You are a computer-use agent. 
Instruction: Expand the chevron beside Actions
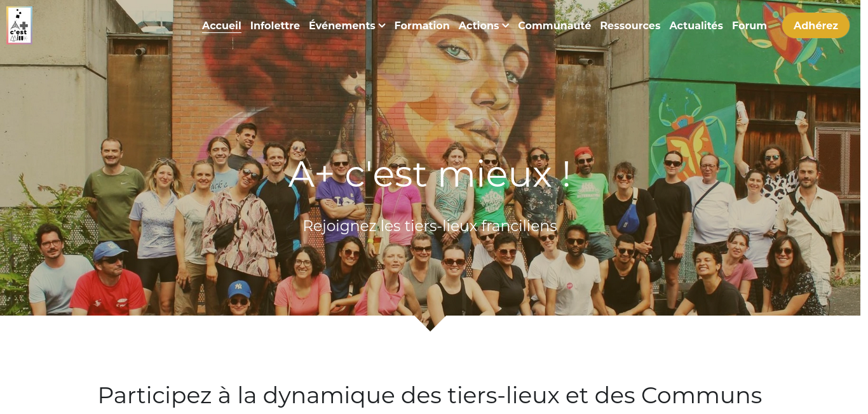(x=505, y=26)
